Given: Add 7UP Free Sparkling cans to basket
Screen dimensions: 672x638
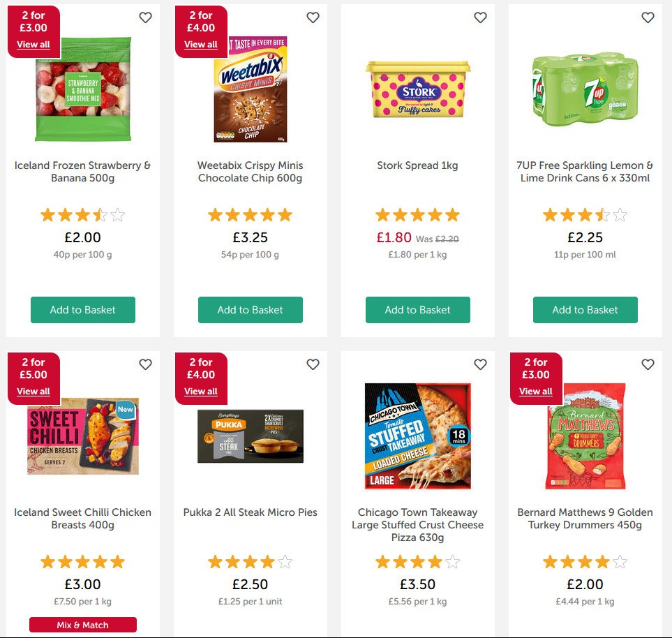Looking at the screenshot, I should 585,309.
